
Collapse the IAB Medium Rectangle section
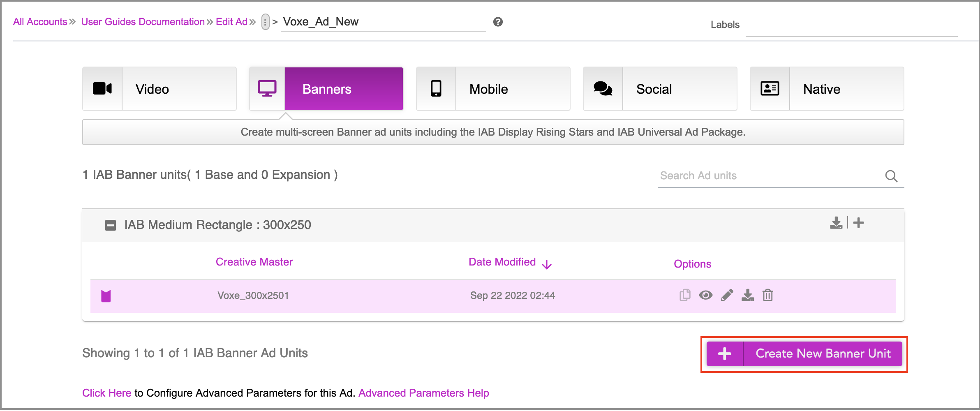[x=110, y=225]
